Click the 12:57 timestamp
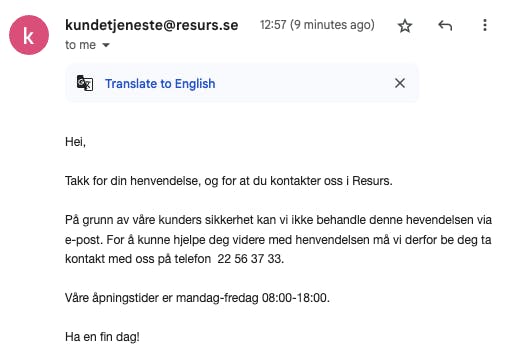Image resolution: width=507 pixels, height=363 pixels. click(273, 25)
